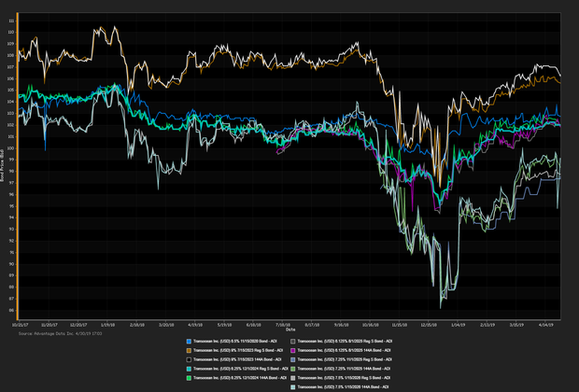Select legend label 7.25% 11/1/2025 Reg S Bond
The height and width of the screenshot is (392, 579).
[x=345, y=359]
